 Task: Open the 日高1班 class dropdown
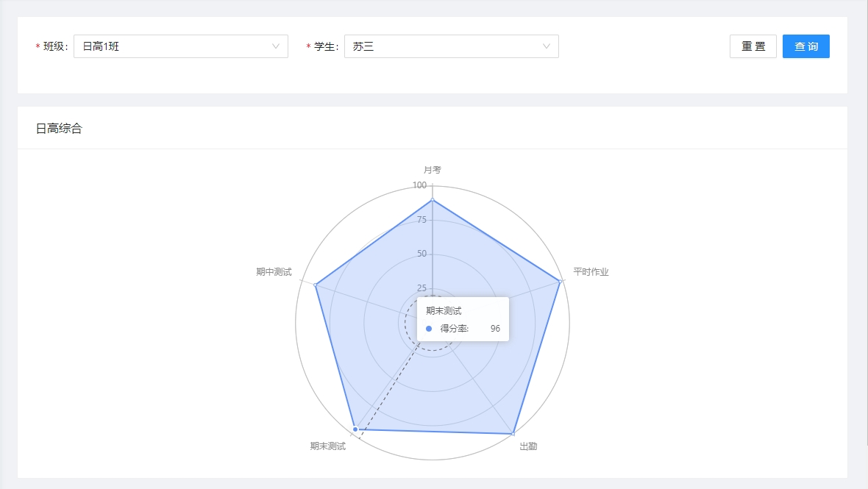(x=180, y=46)
